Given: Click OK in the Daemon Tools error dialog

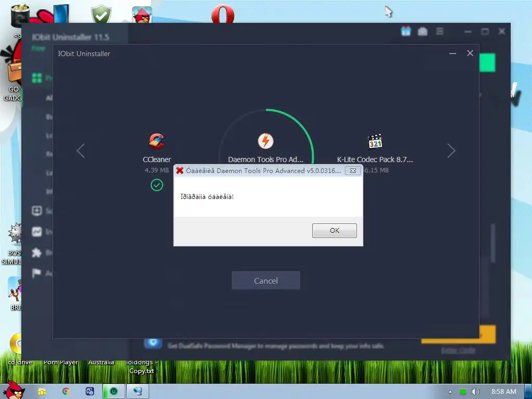Looking at the screenshot, I should pos(334,230).
